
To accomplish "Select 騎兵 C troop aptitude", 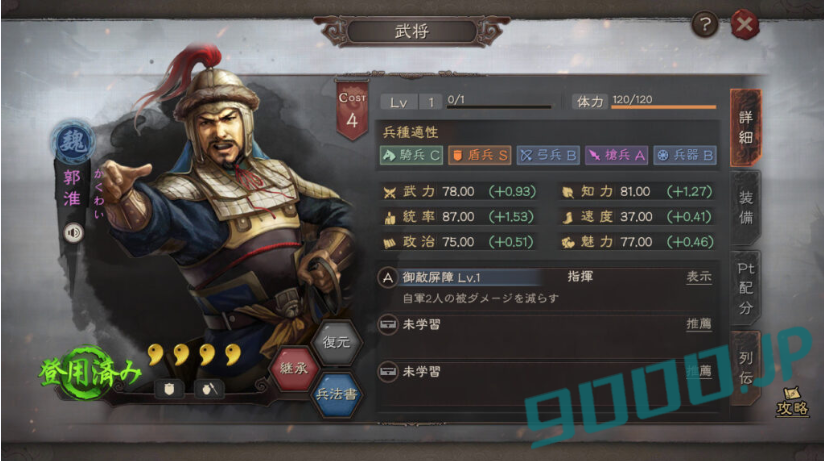I will coord(411,155).
